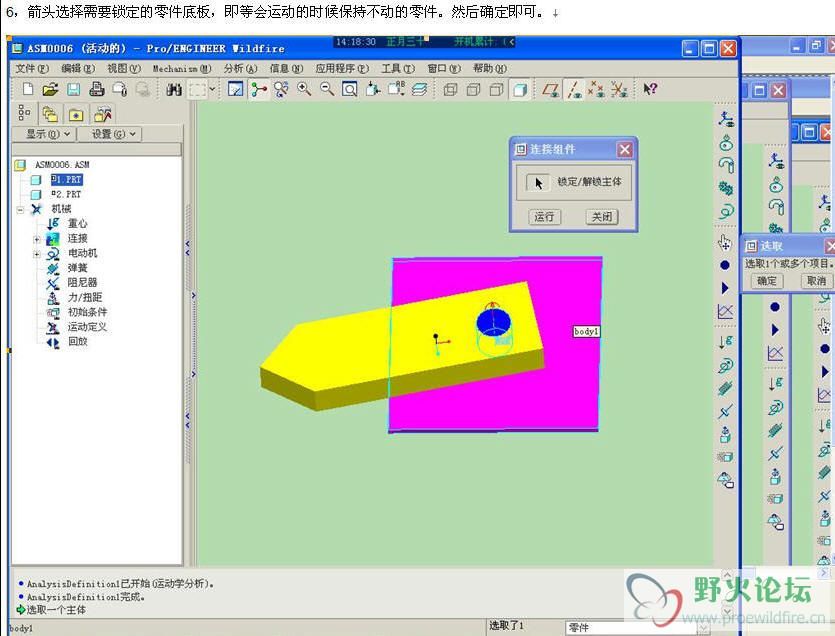Create a new file from the toolbar

(28, 89)
